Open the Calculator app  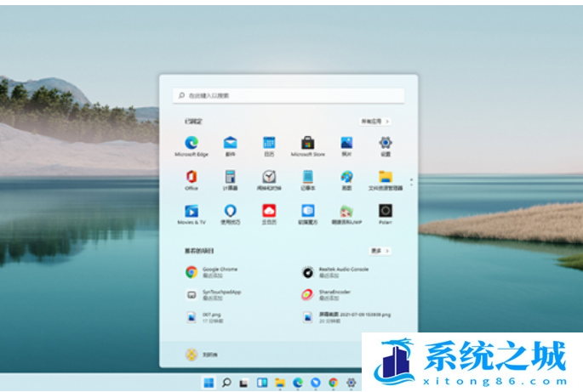230,177
